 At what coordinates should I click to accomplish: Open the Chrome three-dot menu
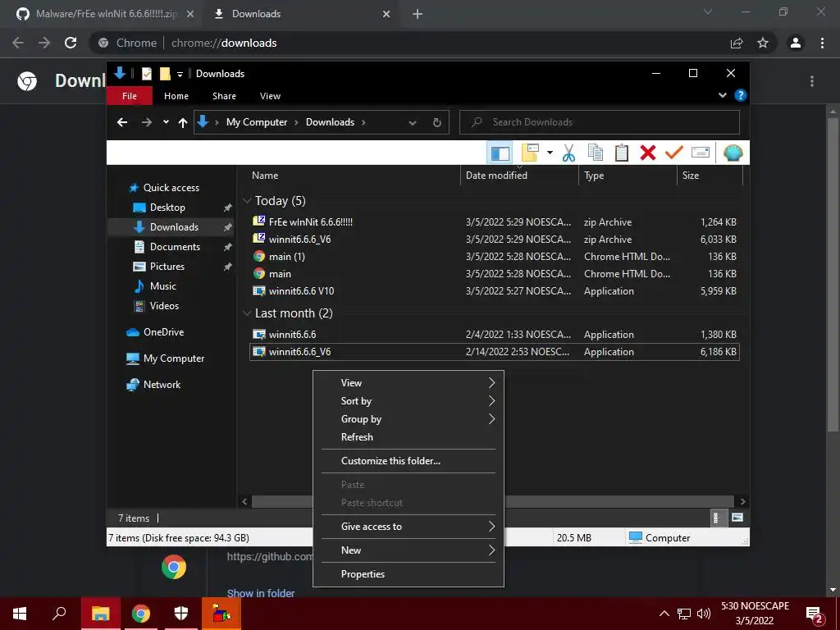822,43
